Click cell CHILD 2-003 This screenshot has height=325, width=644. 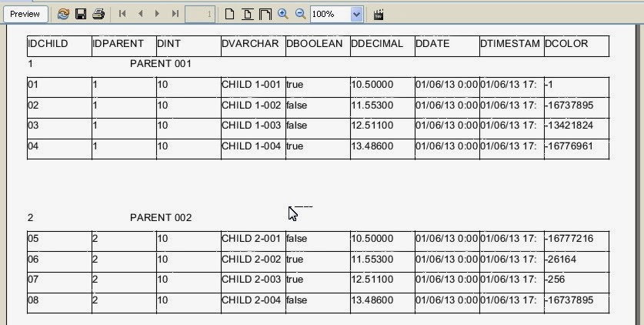point(253,283)
